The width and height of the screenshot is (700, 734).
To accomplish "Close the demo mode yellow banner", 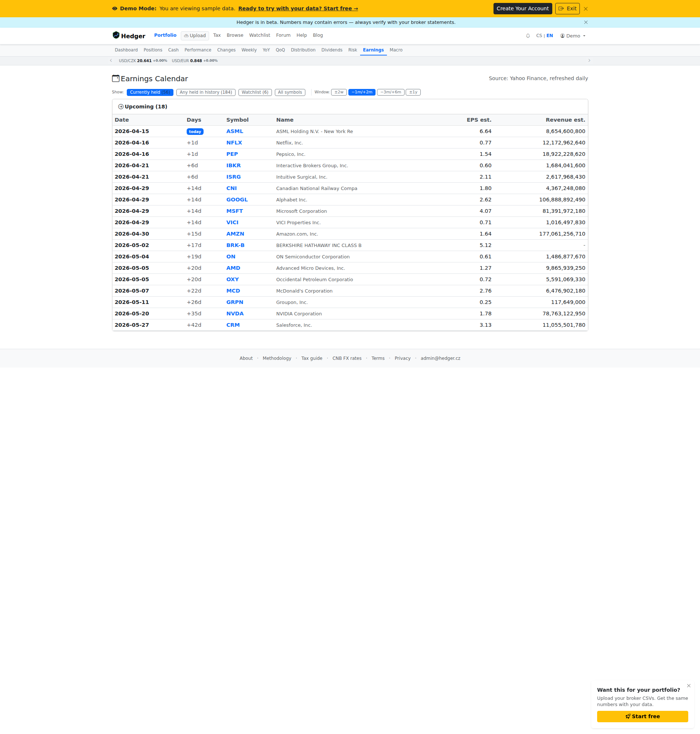I will pos(586,9).
